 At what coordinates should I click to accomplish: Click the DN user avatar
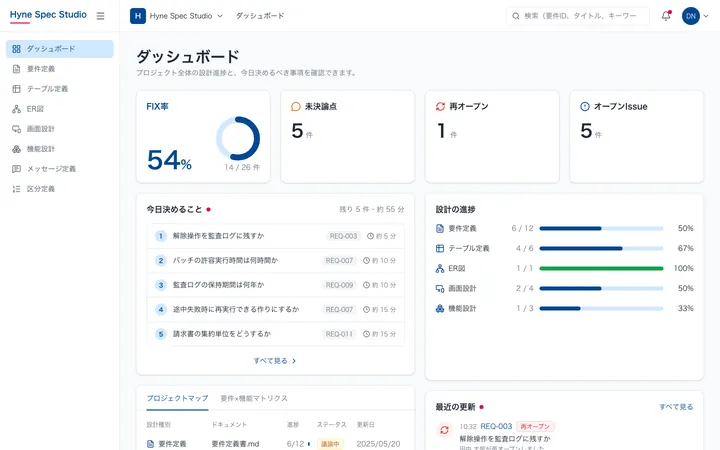tap(691, 16)
